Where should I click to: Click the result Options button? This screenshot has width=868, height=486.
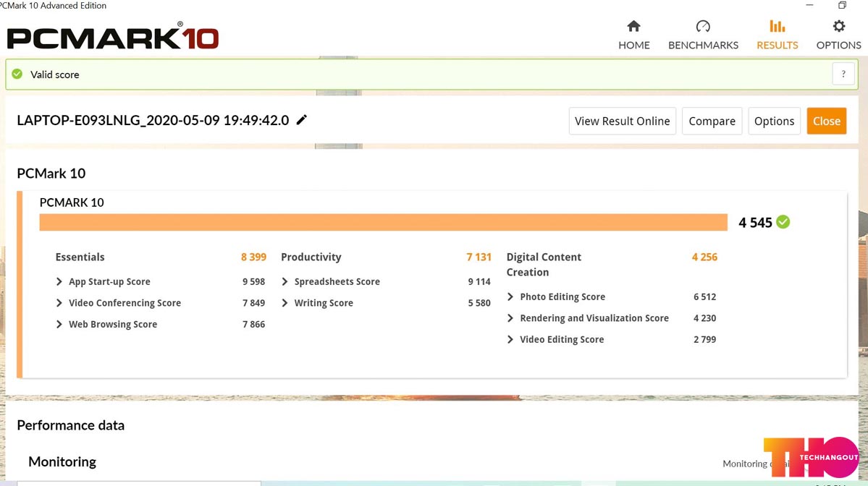pos(774,121)
